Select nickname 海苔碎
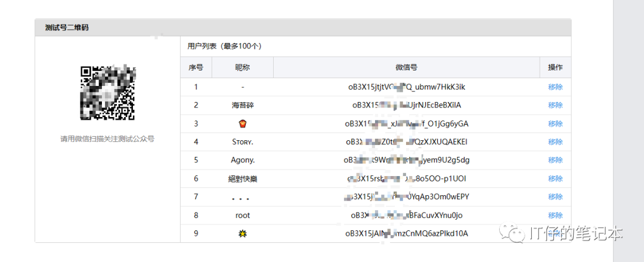Image resolution: width=644 pixels, height=262 pixels. click(242, 105)
